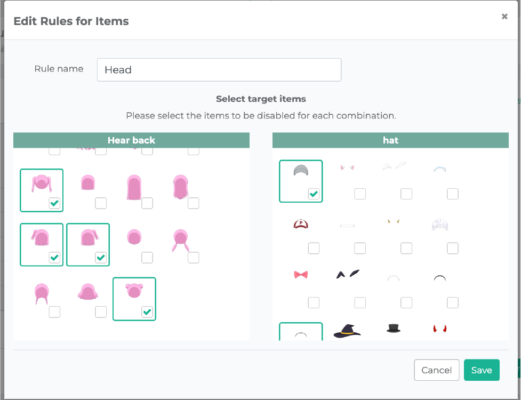Image resolution: width=521 pixels, height=400 pixels.
Task: Choose the red devil horns icon
Action: (440, 329)
